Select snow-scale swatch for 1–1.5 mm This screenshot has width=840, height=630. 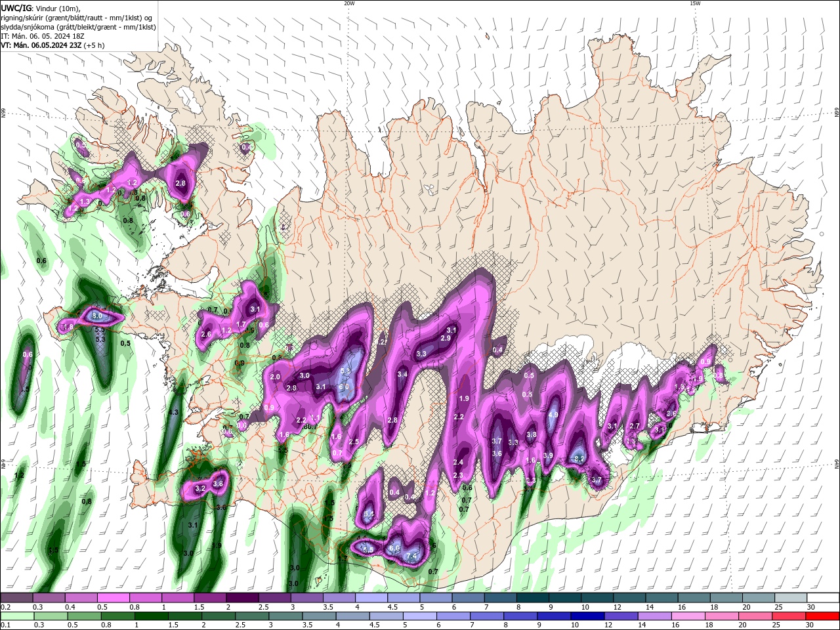pyautogui.click(x=178, y=598)
